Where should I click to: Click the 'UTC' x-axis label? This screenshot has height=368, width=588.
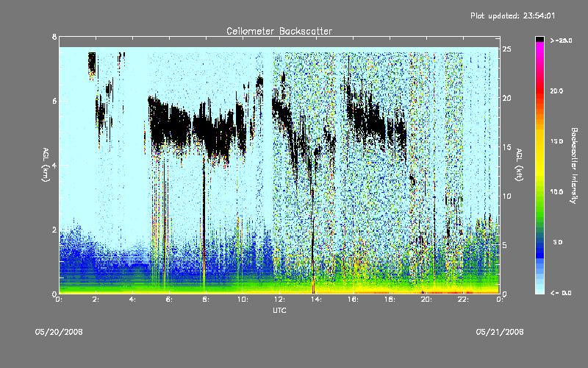click(279, 310)
